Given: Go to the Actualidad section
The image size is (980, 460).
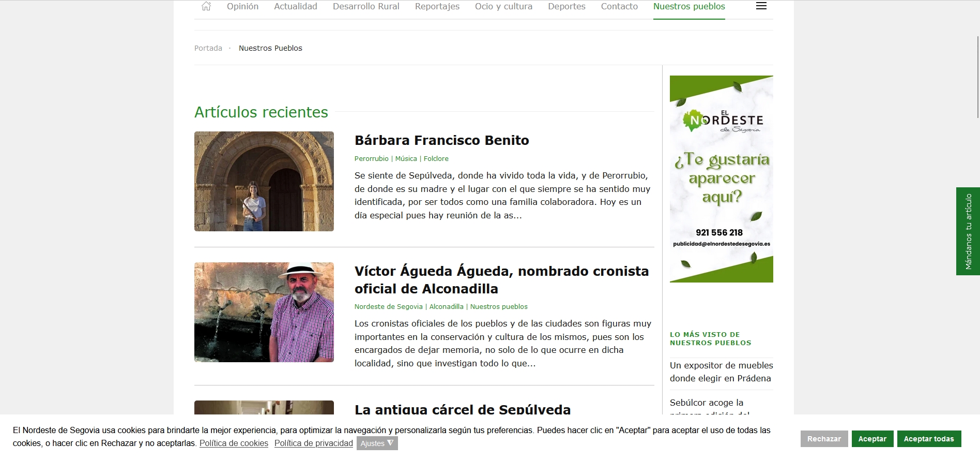Looking at the screenshot, I should [x=295, y=6].
